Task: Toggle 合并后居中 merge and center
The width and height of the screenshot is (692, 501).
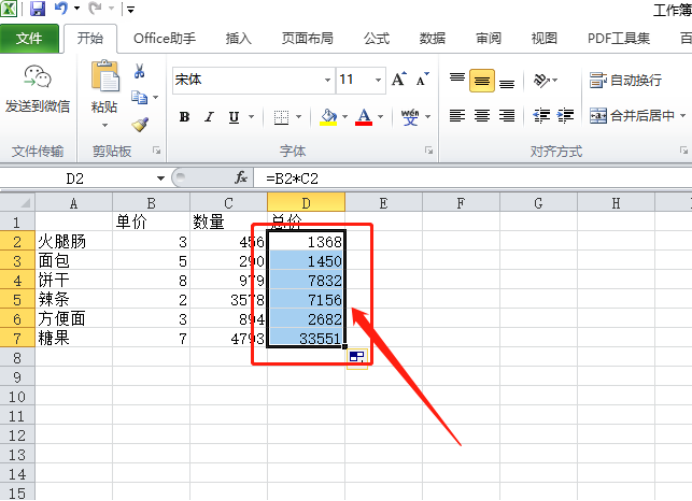Action: point(632,116)
